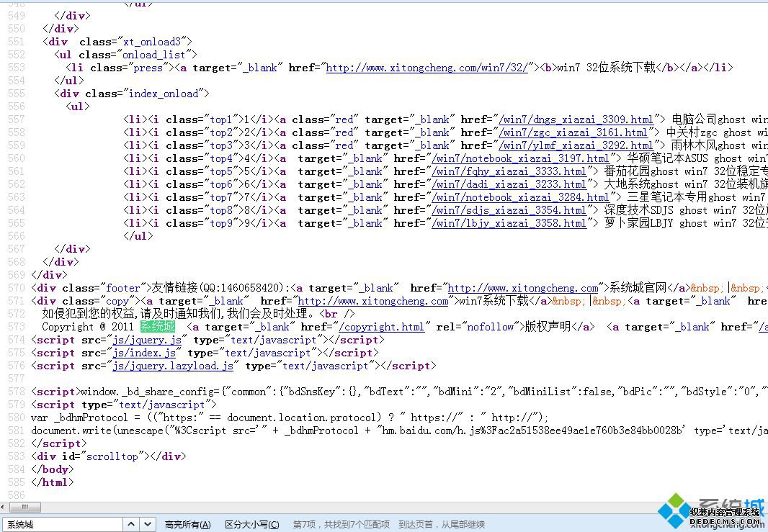Open the lbjy_xiazai_3358.html link
This screenshot has width=768, height=532.
(x=509, y=223)
